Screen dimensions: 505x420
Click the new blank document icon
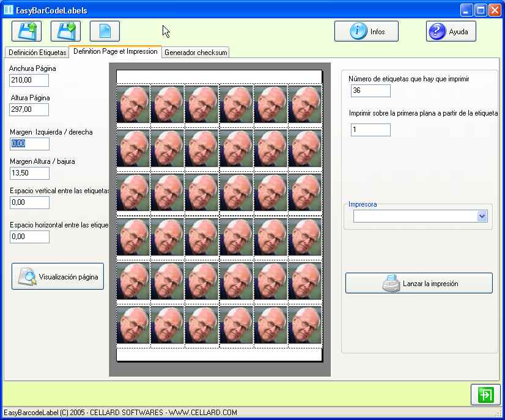click(105, 31)
